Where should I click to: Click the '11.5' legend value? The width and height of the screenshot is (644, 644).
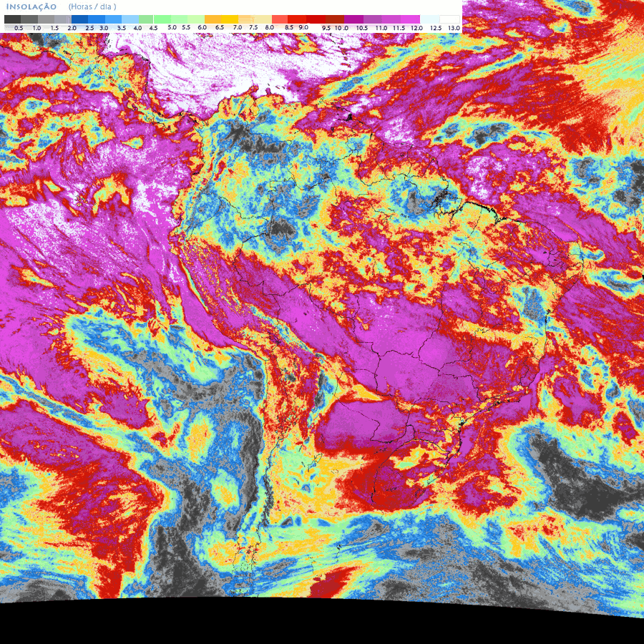point(399,28)
